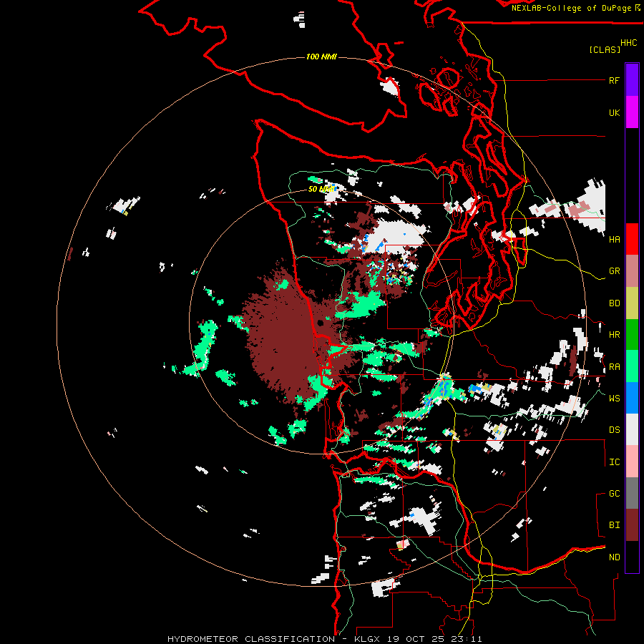This screenshot has height=644, width=644.
Task: Click the gray GC legend color block
Action: 632,493
